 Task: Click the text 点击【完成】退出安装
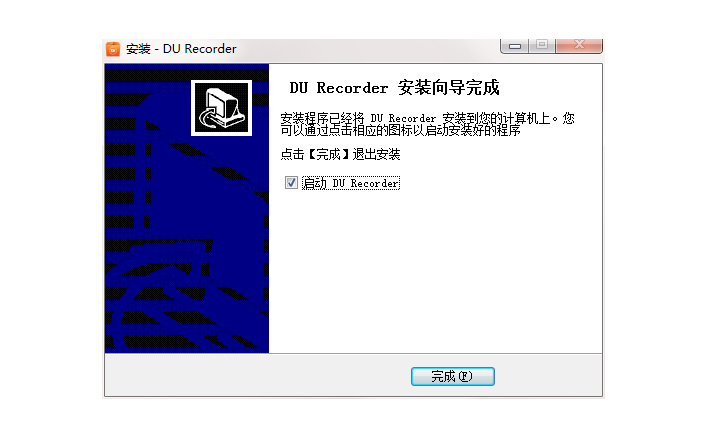[x=340, y=154]
